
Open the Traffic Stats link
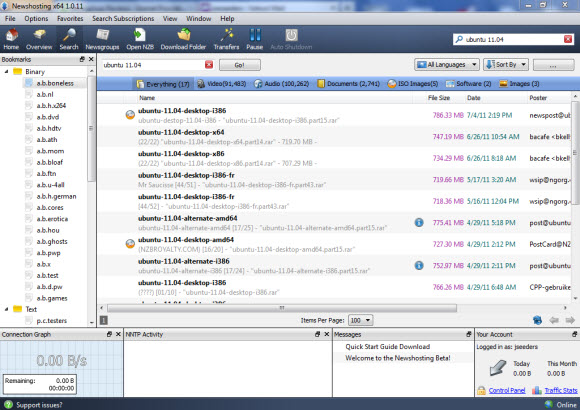561,390
